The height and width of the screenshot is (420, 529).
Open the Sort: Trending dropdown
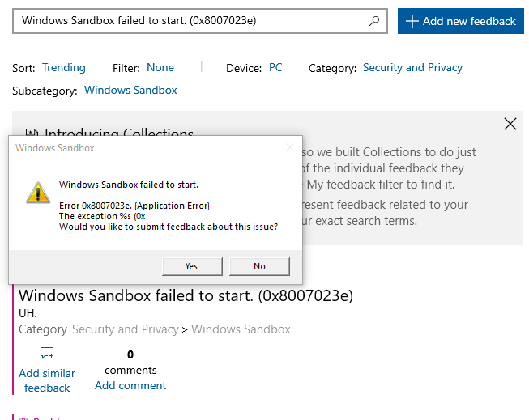pyautogui.click(x=64, y=67)
